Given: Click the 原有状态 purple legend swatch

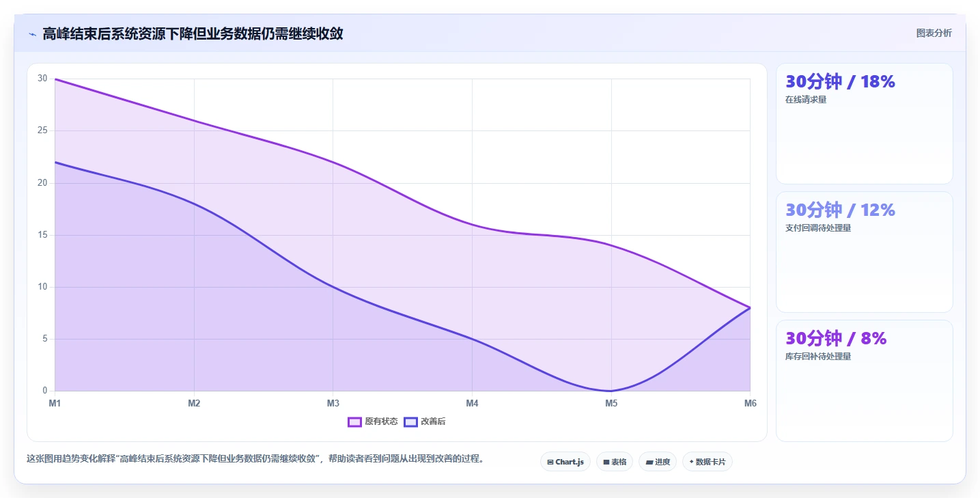Looking at the screenshot, I should 354,421.
